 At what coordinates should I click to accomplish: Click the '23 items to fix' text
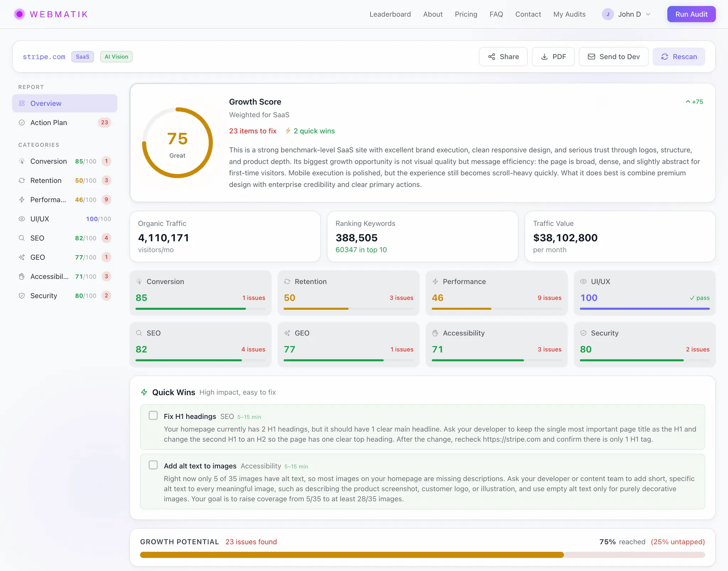tap(253, 131)
